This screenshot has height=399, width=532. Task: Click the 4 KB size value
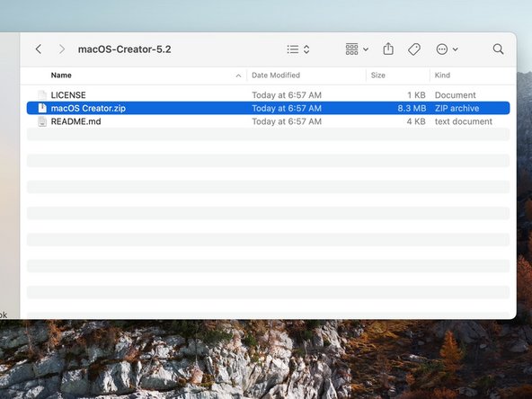(x=416, y=121)
